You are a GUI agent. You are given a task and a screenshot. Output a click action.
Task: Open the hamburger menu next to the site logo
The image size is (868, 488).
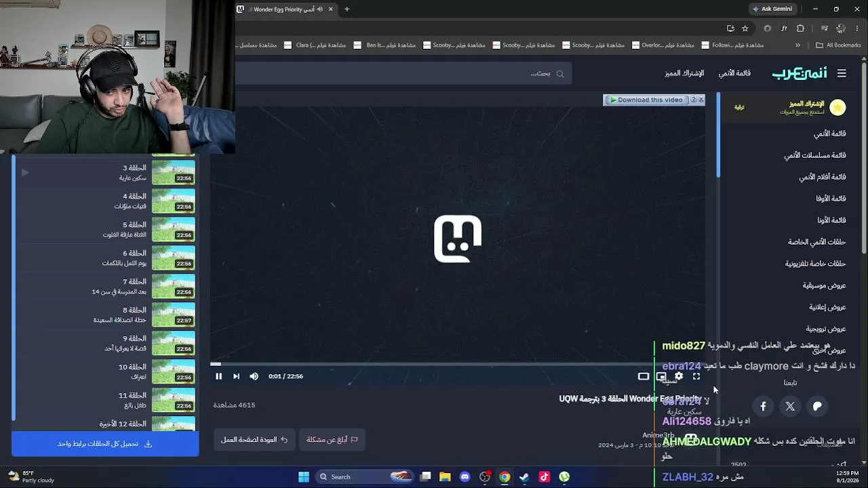[x=842, y=73]
